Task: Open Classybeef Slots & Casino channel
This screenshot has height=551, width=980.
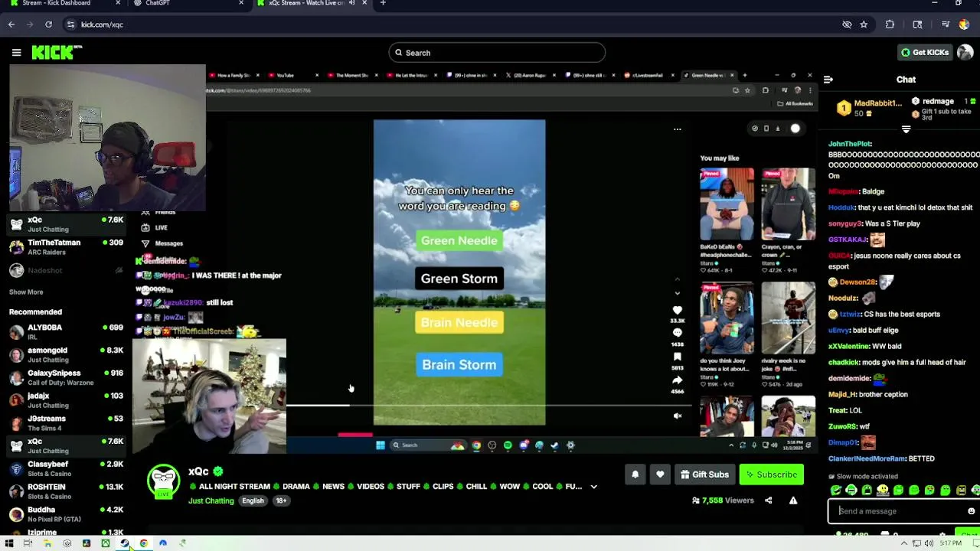Action: (65, 468)
